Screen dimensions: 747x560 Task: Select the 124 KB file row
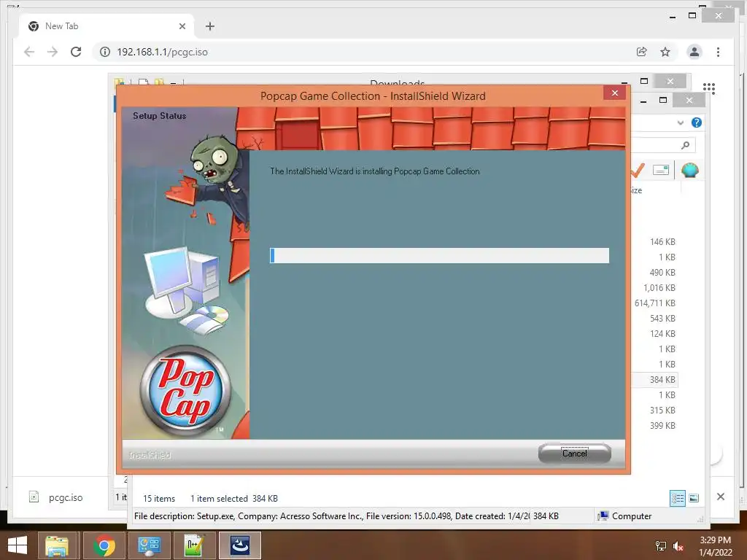(x=662, y=333)
